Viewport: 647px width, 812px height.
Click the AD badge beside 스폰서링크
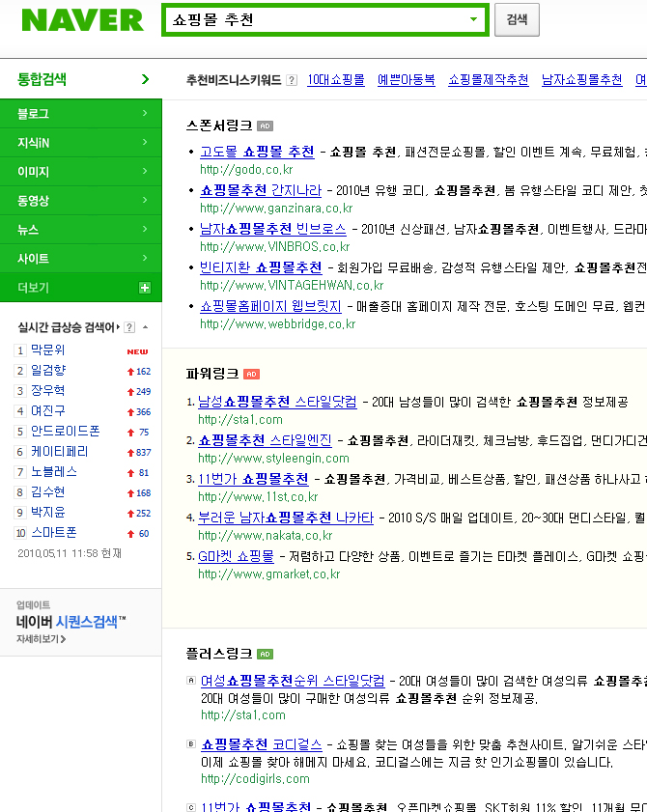click(265, 126)
